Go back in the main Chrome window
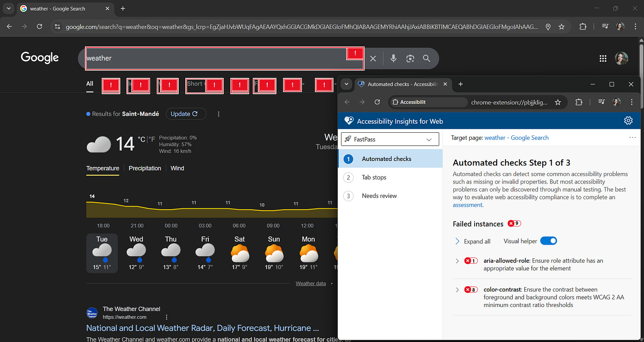This screenshot has height=342, width=644. pyautogui.click(x=9, y=27)
